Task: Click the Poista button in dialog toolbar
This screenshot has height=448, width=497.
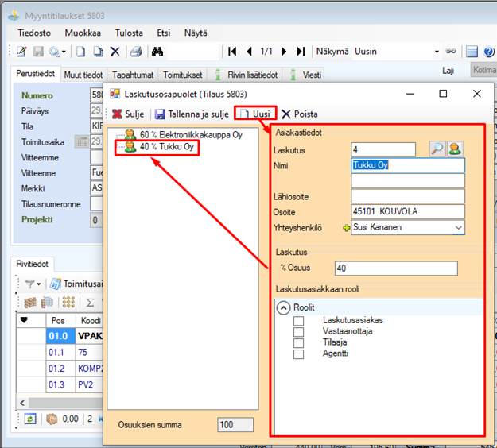Action: 299,114
